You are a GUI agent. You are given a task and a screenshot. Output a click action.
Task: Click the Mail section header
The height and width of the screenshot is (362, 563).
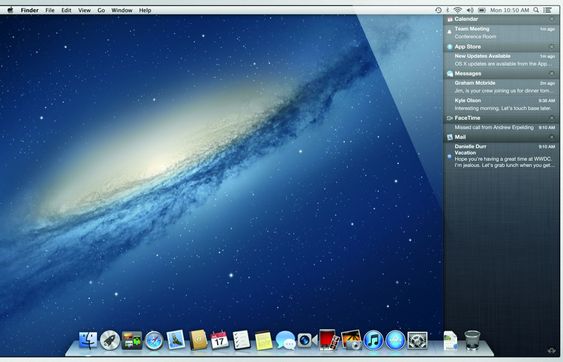(501, 137)
